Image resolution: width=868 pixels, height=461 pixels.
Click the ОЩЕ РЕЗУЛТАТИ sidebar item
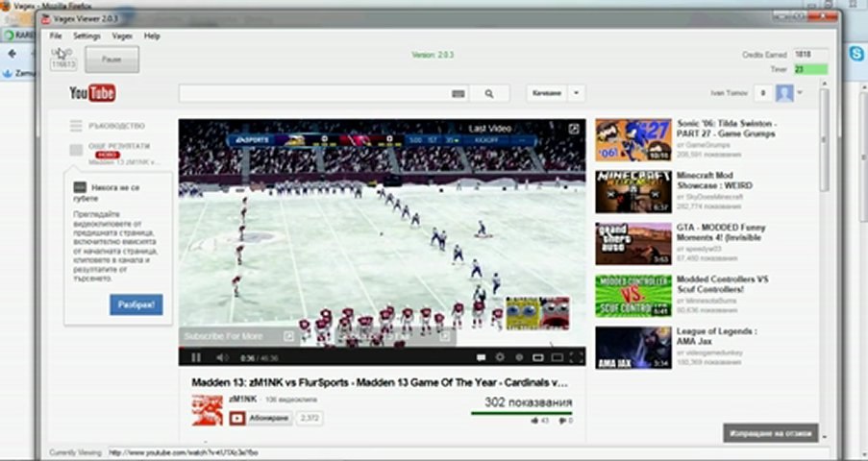[119, 146]
